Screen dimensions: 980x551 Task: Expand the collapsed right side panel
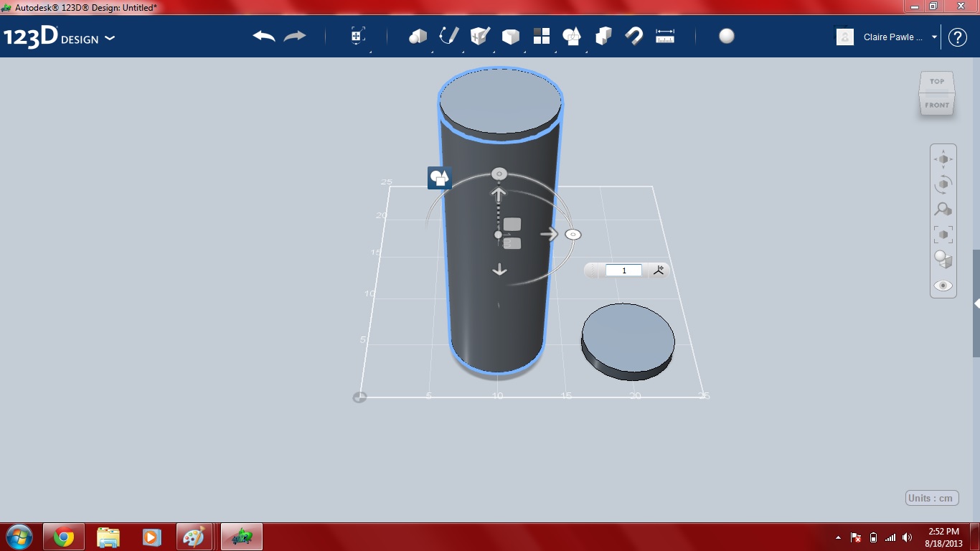[976, 303]
